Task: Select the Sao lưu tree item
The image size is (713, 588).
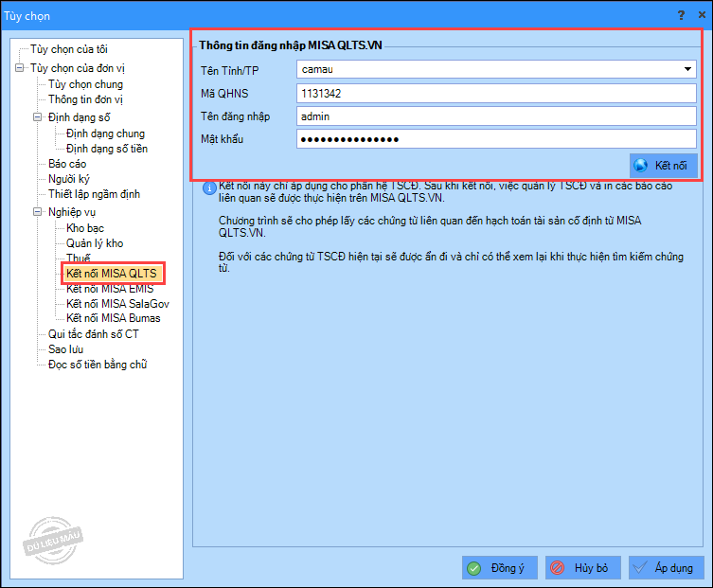Action: 66,349
